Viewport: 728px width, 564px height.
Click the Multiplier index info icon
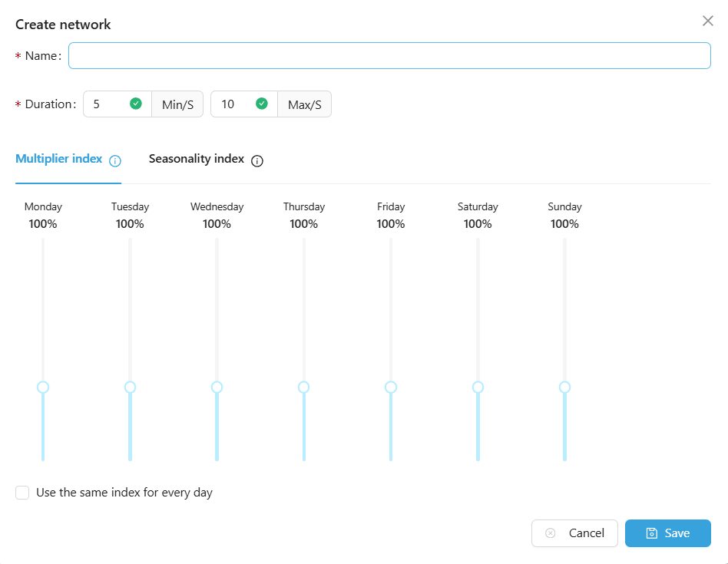[115, 160]
